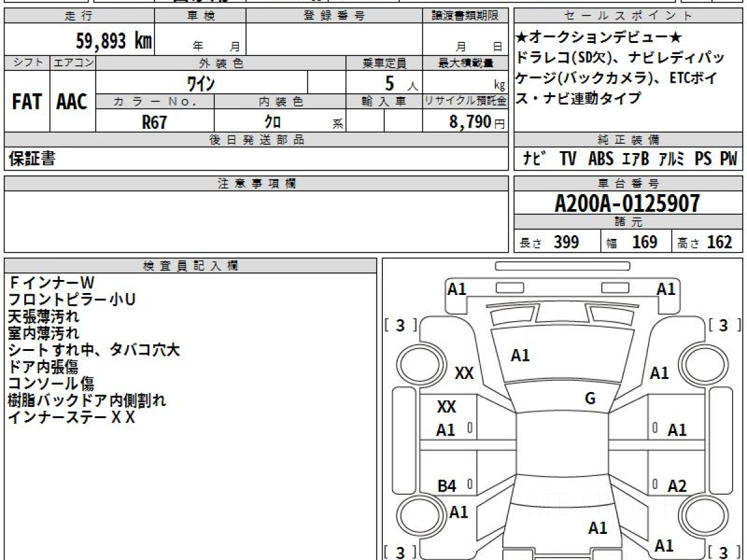Select the 高さ 162 dimension
The width and height of the screenshot is (747, 560).
coord(705,242)
